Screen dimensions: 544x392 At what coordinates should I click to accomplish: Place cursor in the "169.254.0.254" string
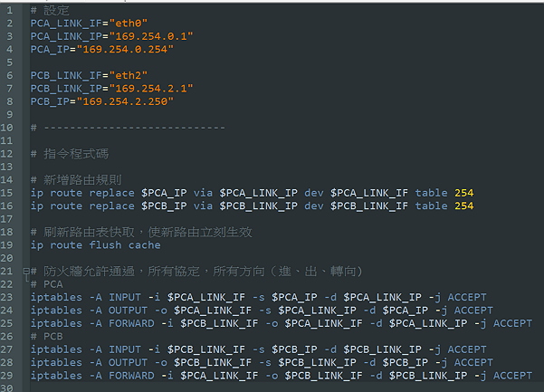pos(125,49)
